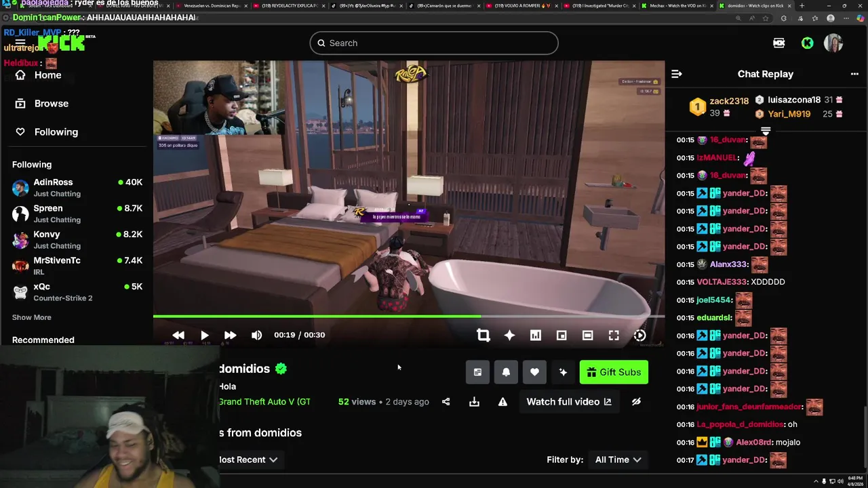The width and height of the screenshot is (868, 488).
Task: Mute the clip using the speaker icon
Action: (x=256, y=335)
